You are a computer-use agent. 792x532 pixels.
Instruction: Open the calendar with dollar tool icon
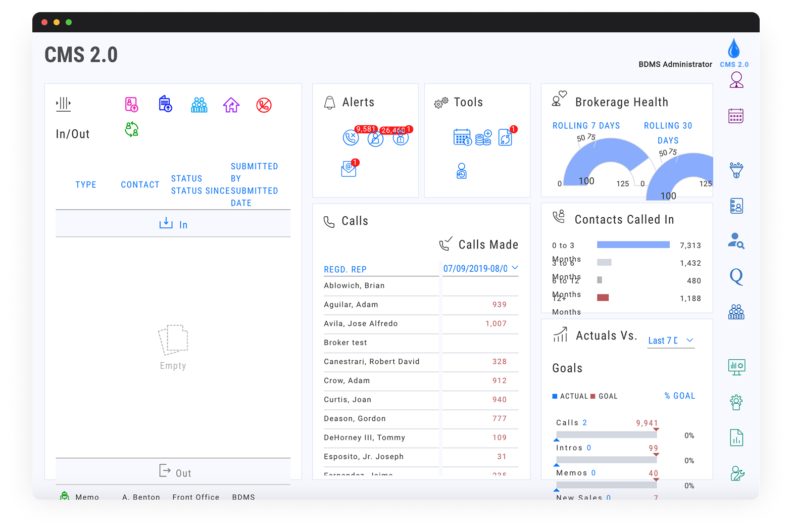(462, 137)
